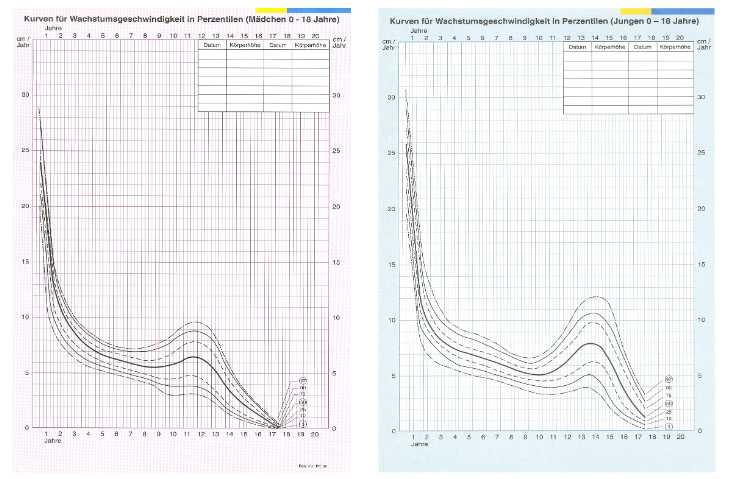Select the circled 3 percentile label on the boys chart
Image resolution: width=743 pixels, height=479 pixels.
click(x=668, y=426)
